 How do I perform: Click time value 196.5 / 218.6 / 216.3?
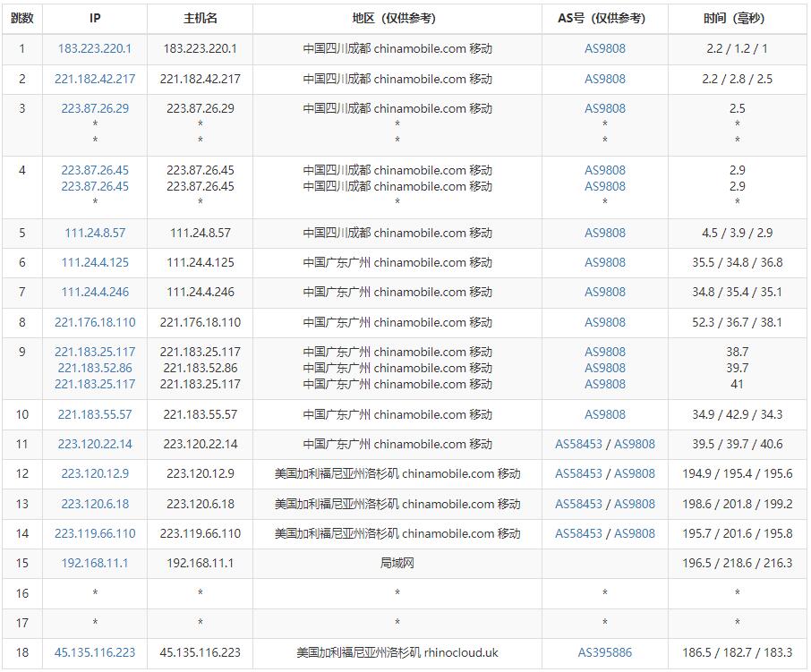tap(737, 563)
